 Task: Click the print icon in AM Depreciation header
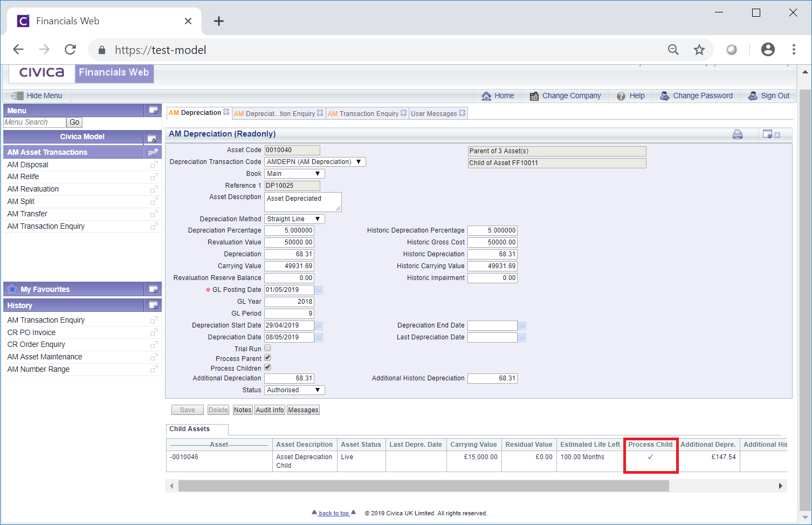click(737, 134)
